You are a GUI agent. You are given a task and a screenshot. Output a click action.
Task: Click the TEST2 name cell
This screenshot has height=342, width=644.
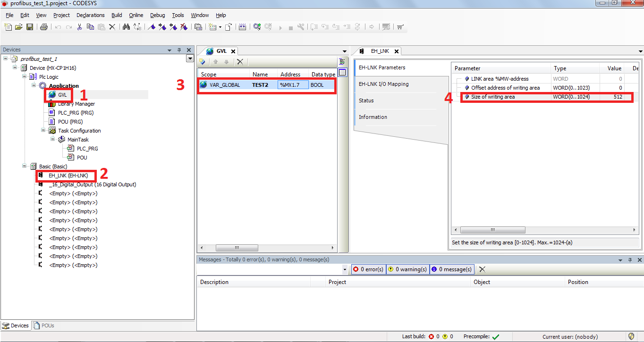[260, 85]
